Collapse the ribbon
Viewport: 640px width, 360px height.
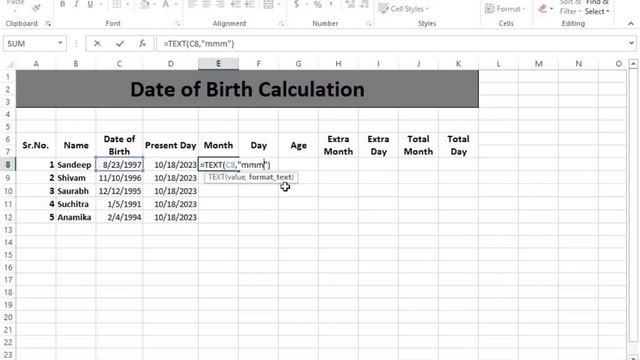(x=631, y=24)
